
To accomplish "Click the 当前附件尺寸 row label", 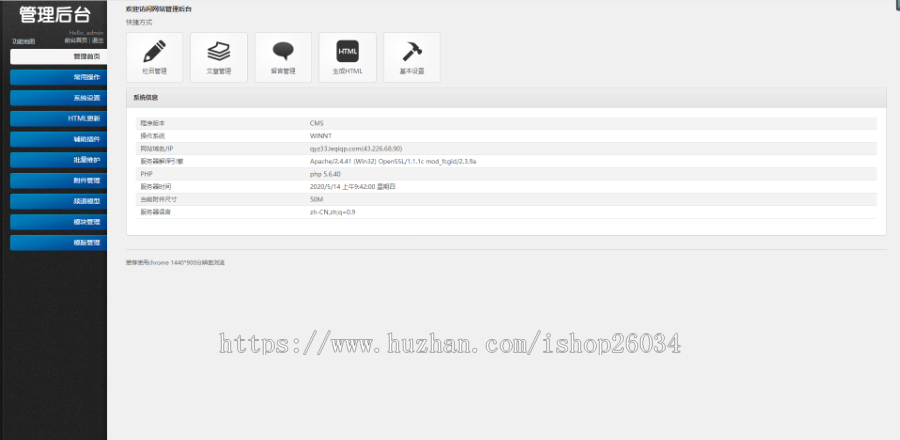I will pos(158,199).
